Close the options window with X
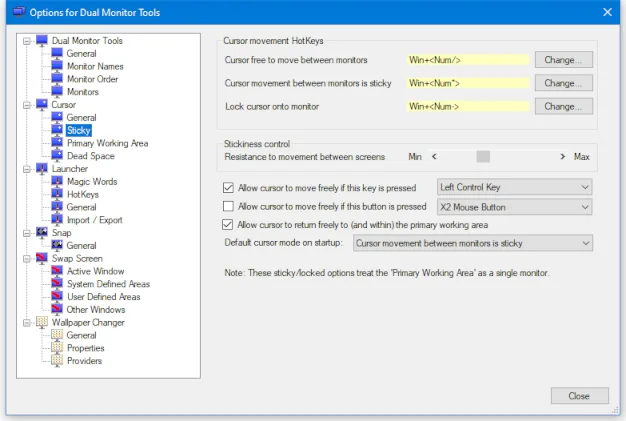Viewport: 626px width, 421px height. tap(607, 12)
